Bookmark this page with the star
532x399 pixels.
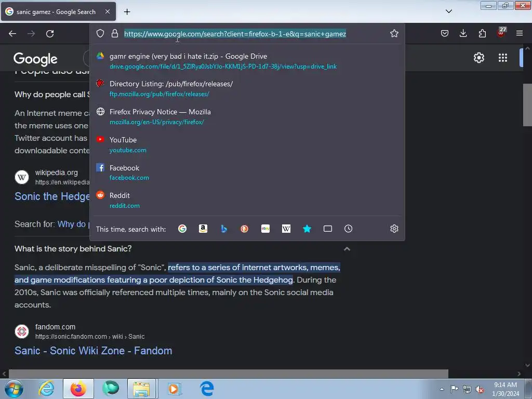coord(394,33)
